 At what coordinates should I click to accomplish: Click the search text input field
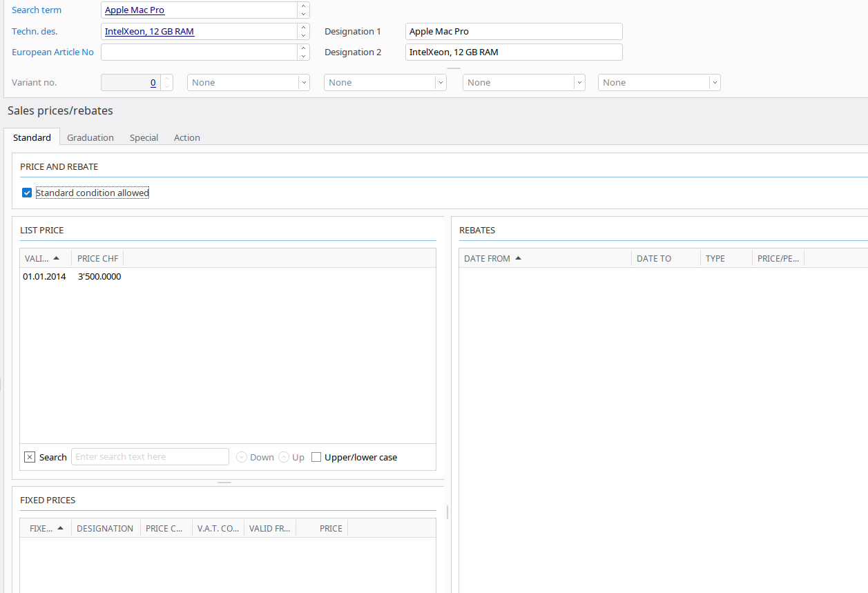150,457
